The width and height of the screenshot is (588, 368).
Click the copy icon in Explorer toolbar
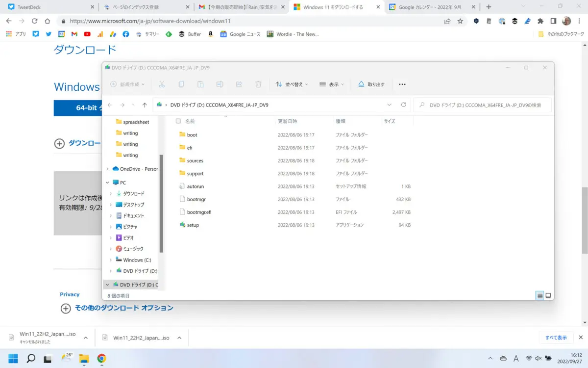click(x=181, y=84)
